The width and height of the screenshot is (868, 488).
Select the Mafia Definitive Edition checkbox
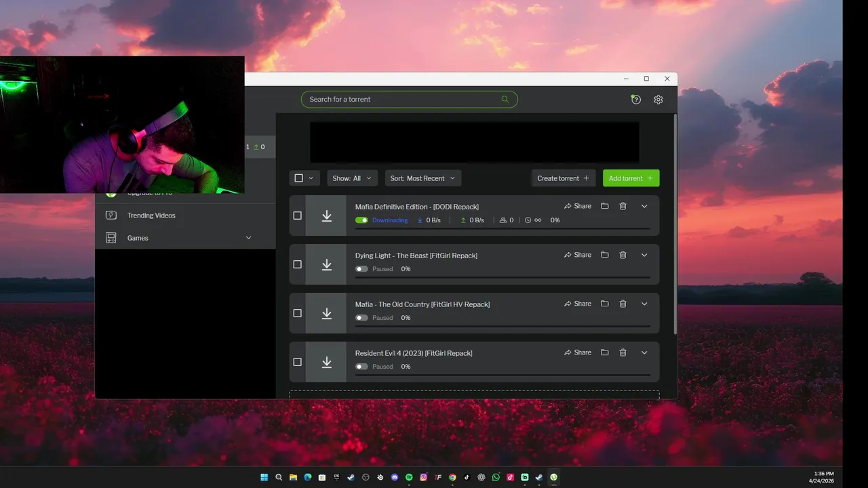[297, 216]
